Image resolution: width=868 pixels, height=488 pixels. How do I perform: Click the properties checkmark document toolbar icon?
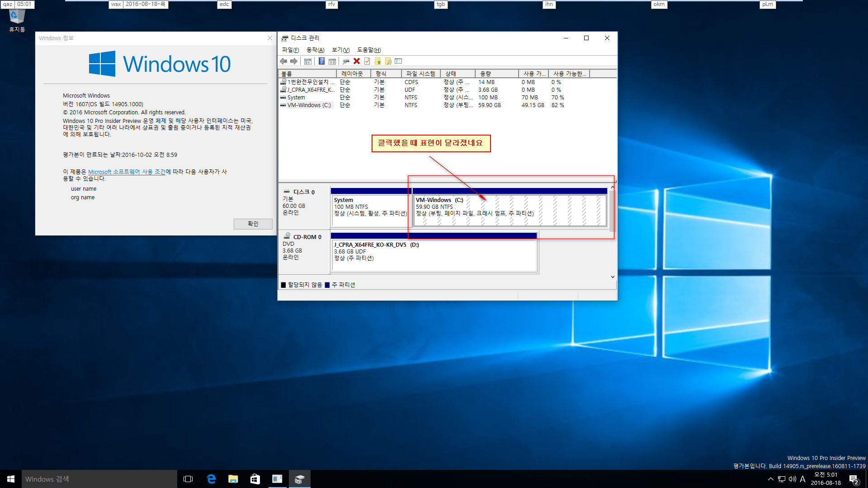tap(367, 61)
